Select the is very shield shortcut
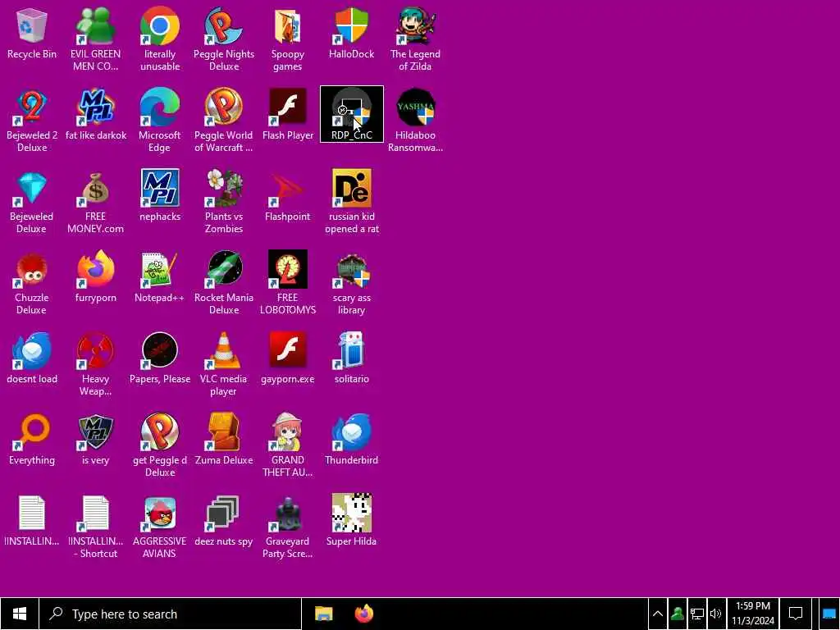 95,441
